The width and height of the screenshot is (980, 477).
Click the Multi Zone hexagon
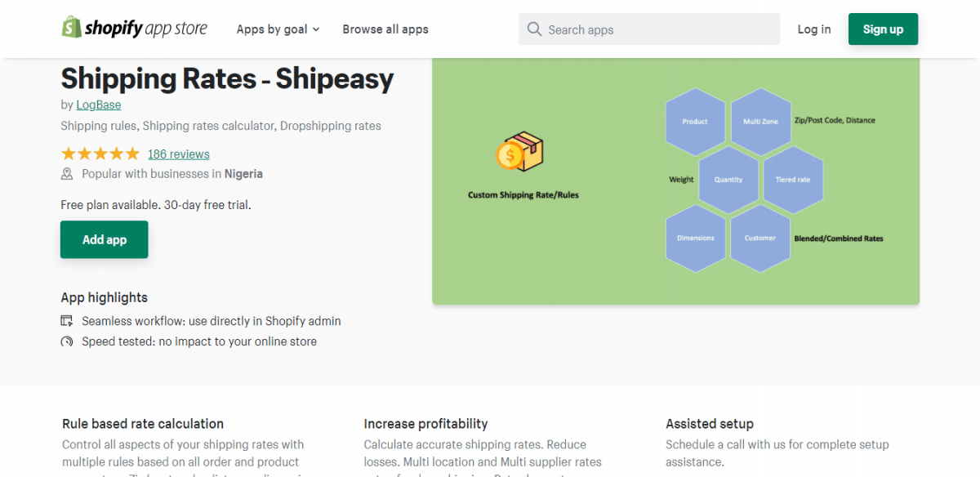[760, 122]
